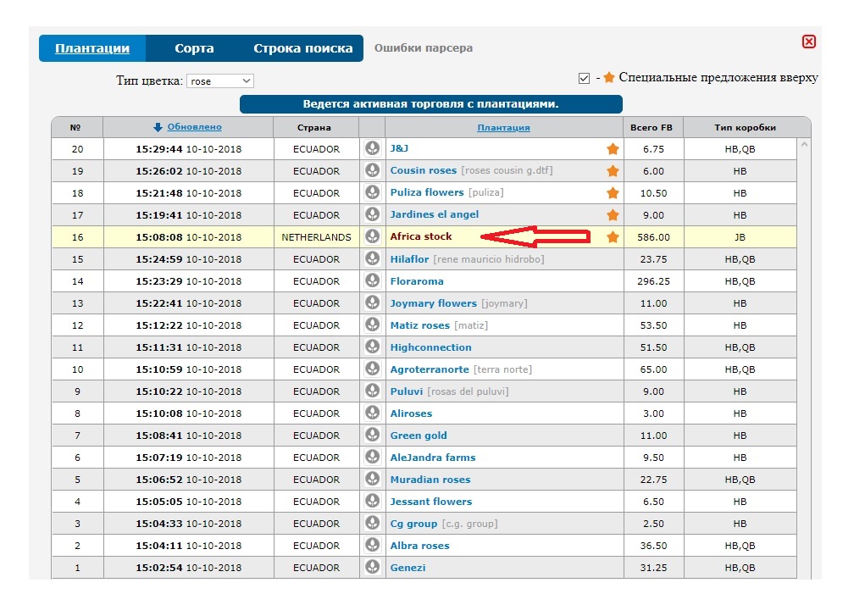Open the Ошибки парсера tab
Viewport: 854px width, 616px height.
click(x=424, y=48)
